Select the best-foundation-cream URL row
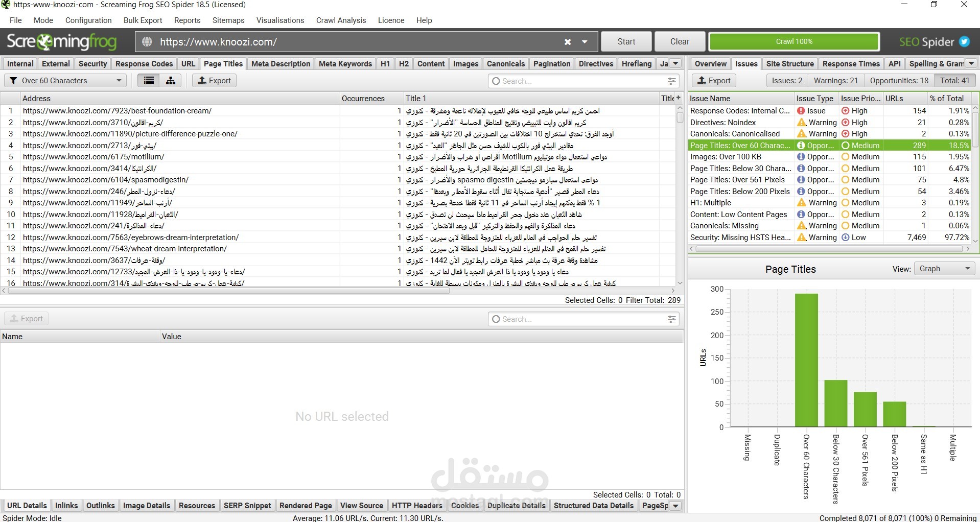 (x=338, y=111)
